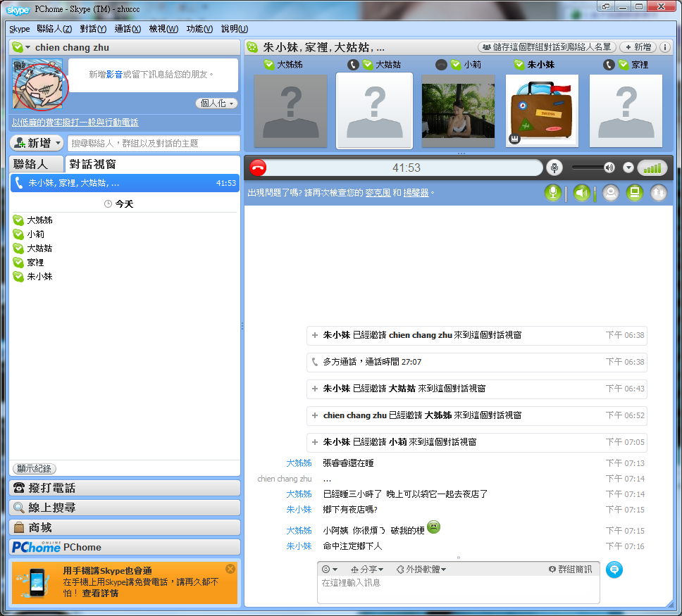
Task: Click 揚聲器 speaker link in help text
Action: click(x=416, y=193)
